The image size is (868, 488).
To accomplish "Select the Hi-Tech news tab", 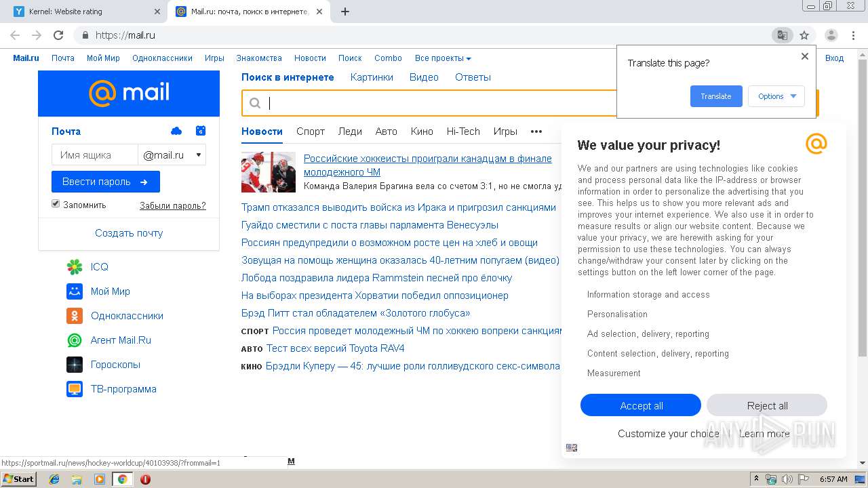I will pos(463,131).
